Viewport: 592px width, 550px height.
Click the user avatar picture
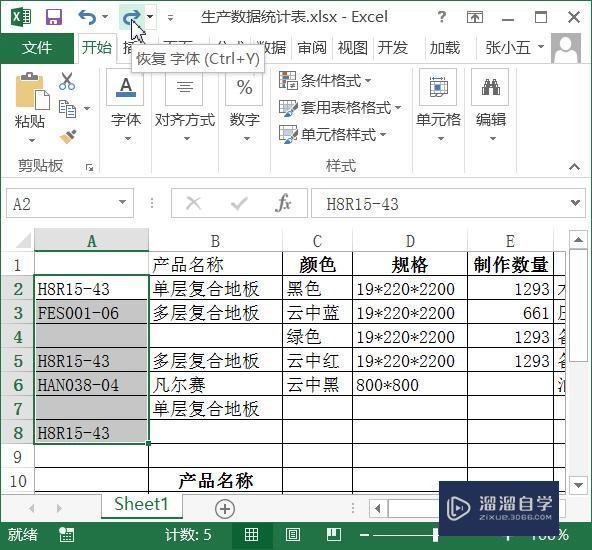pos(566,48)
